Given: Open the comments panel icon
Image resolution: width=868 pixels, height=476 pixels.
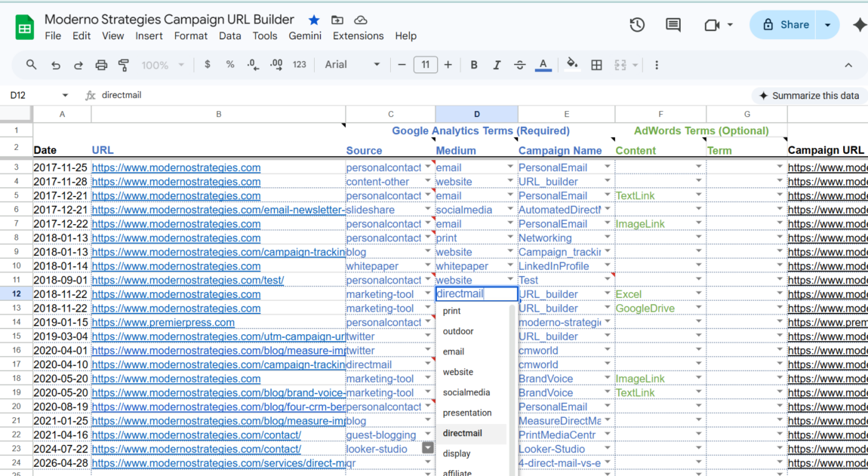Looking at the screenshot, I should (673, 25).
